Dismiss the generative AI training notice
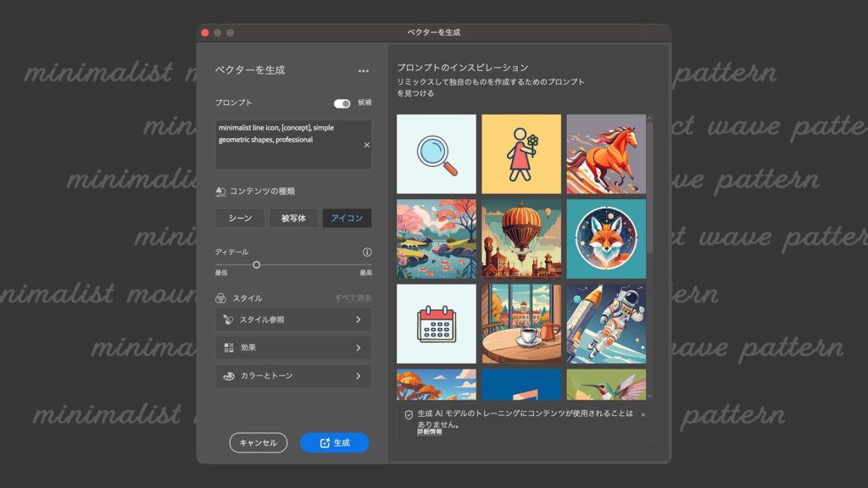This screenshot has width=868, height=488. pyautogui.click(x=643, y=414)
